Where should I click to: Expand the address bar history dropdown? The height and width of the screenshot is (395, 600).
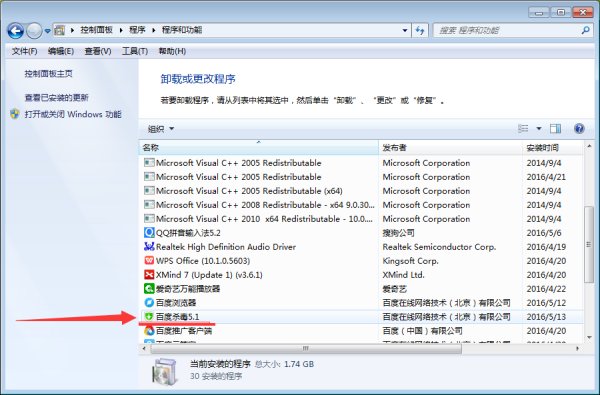pos(405,31)
